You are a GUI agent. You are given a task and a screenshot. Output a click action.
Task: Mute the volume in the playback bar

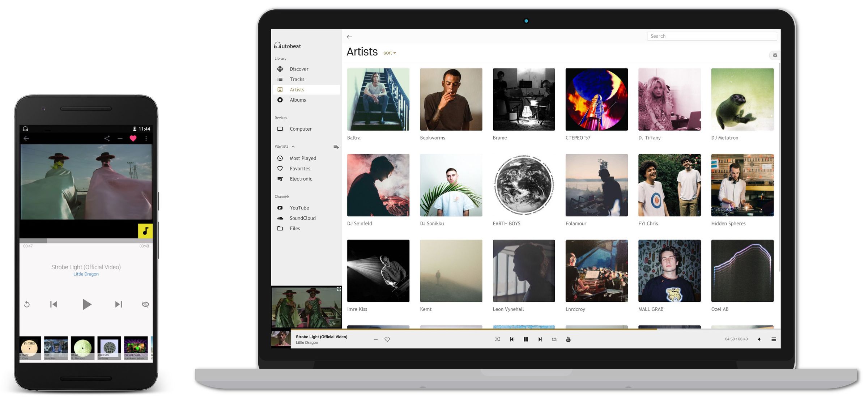click(759, 339)
